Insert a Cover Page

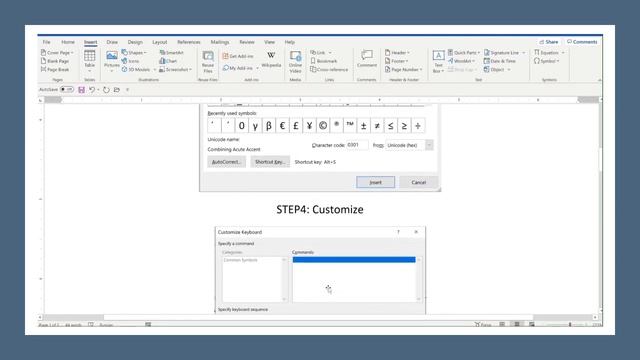(x=57, y=53)
